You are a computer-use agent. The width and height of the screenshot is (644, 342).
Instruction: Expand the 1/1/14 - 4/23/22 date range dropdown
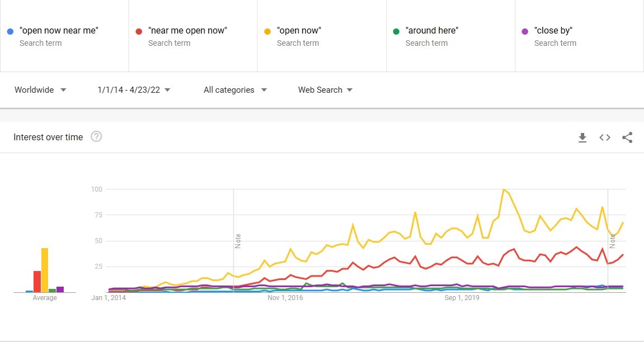coord(134,90)
